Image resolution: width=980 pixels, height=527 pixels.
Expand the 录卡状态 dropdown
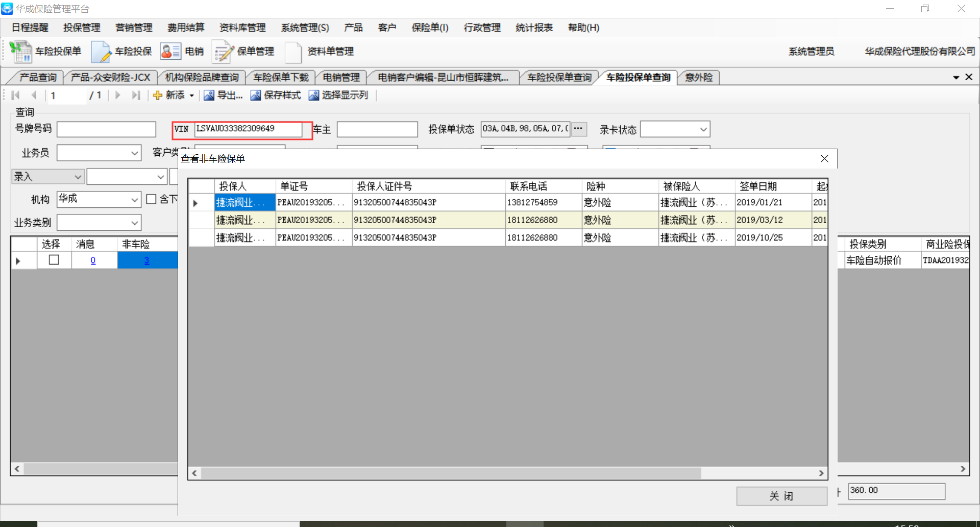(703, 129)
